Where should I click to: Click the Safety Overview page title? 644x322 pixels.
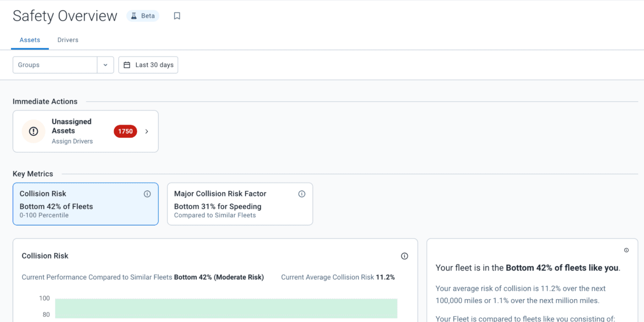pos(65,16)
